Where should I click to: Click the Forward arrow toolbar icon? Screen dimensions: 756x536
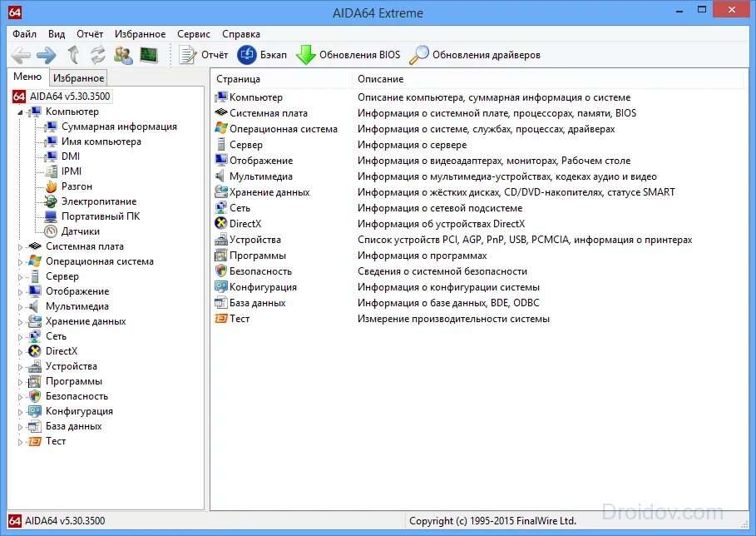pyautogui.click(x=47, y=55)
